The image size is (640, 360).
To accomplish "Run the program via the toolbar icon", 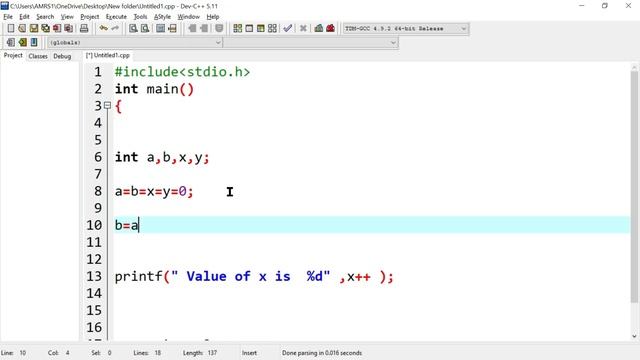I will tap(249, 28).
